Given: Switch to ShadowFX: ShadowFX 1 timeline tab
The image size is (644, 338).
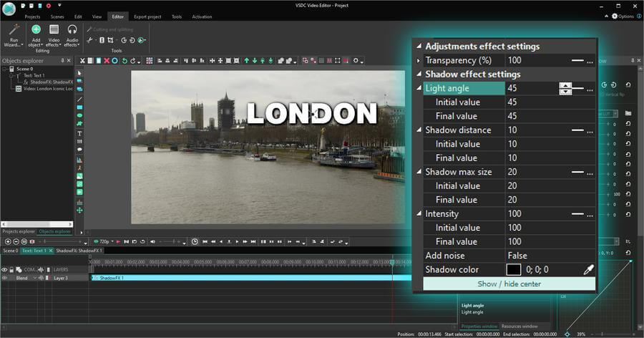Looking at the screenshot, I should pos(79,251).
